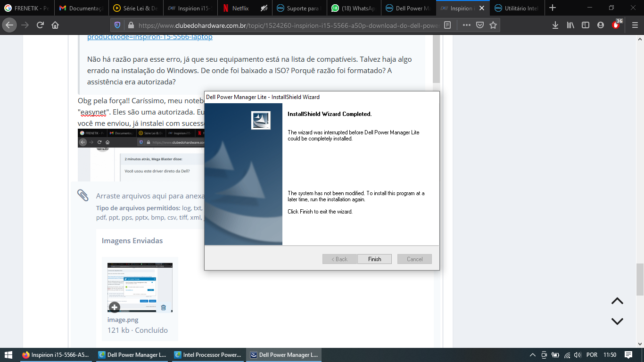Open the productcode=inspiron-15-5566-laptop link
The image size is (644, 362).
pyautogui.click(x=150, y=36)
